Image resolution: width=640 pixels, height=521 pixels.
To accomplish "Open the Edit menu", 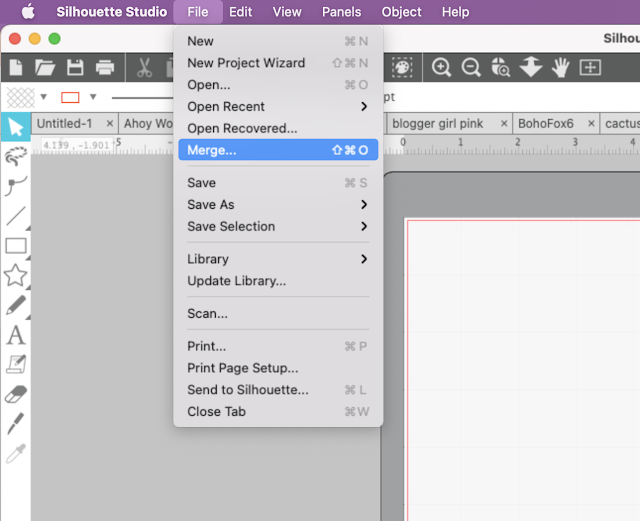I will [240, 12].
